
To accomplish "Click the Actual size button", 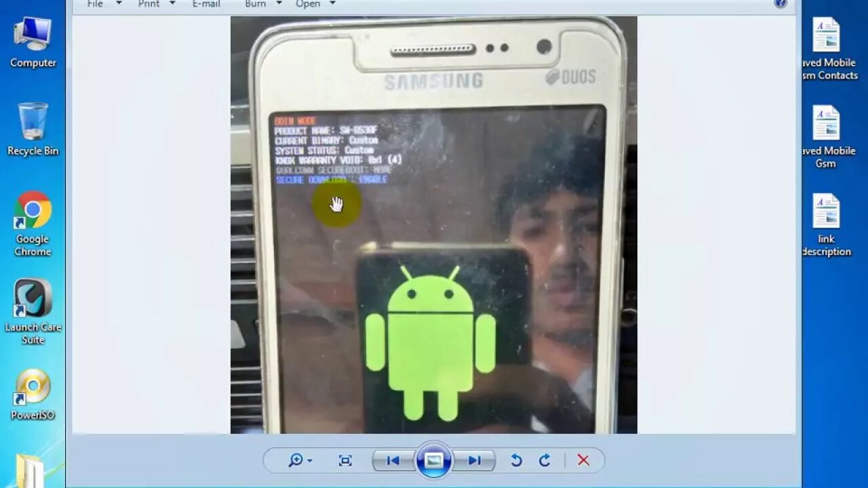I will tap(345, 461).
